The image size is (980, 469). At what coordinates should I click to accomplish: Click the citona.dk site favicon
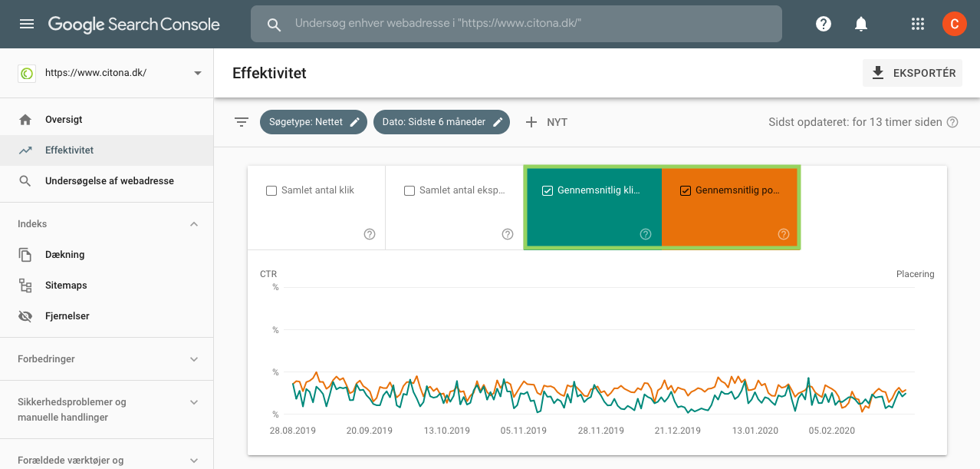point(27,73)
